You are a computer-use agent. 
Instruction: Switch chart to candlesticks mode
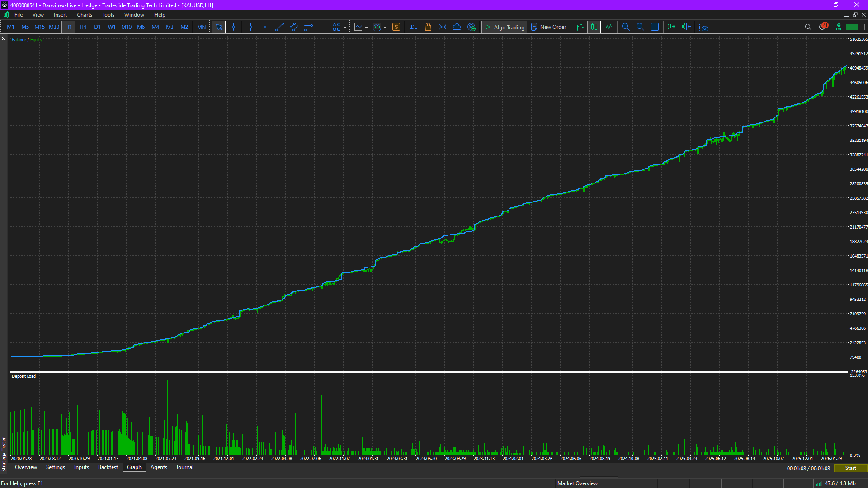[x=594, y=27]
